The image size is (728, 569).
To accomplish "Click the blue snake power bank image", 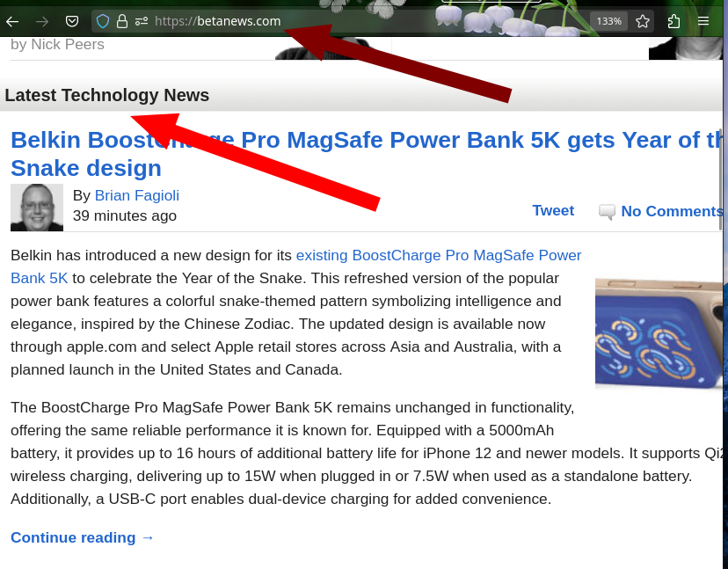I will [x=660, y=334].
